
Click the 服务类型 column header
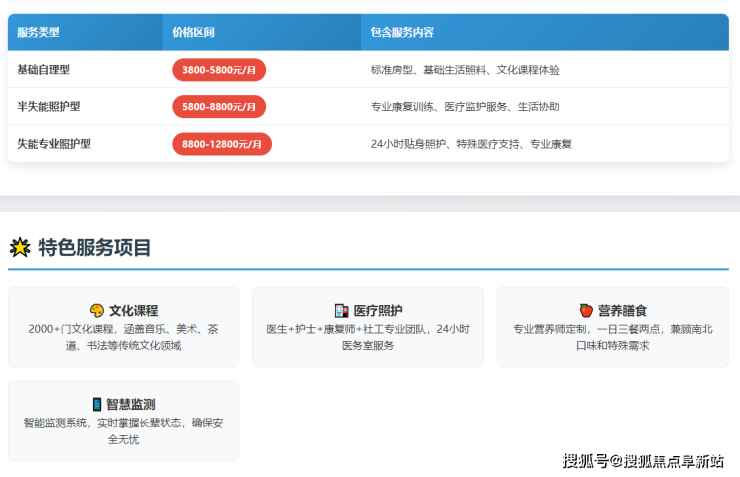coord(38,32)
